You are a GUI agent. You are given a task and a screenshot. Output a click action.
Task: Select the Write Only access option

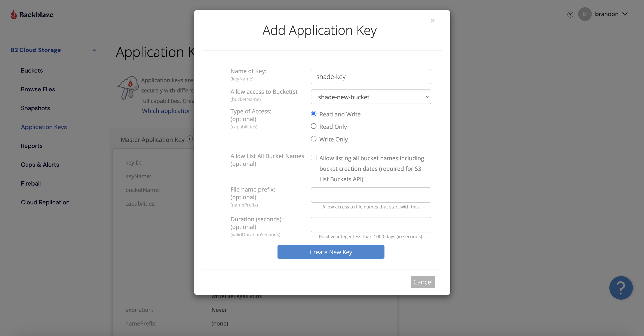point(313,139)
